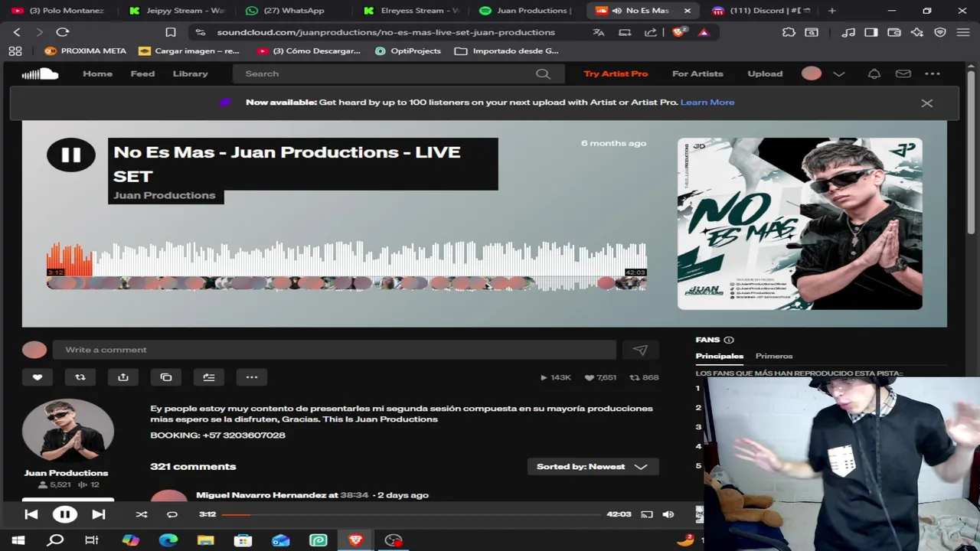The height and width of the screenshot is (551, 980).
Task: Open Windows Start menu
Action: [18, 540]
